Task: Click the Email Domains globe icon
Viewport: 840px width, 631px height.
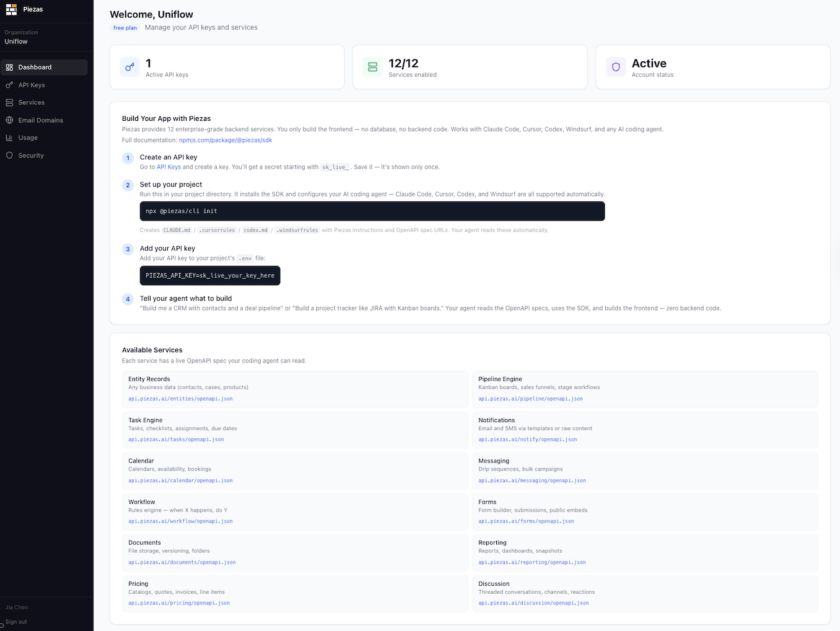Action: pos(9,120)
